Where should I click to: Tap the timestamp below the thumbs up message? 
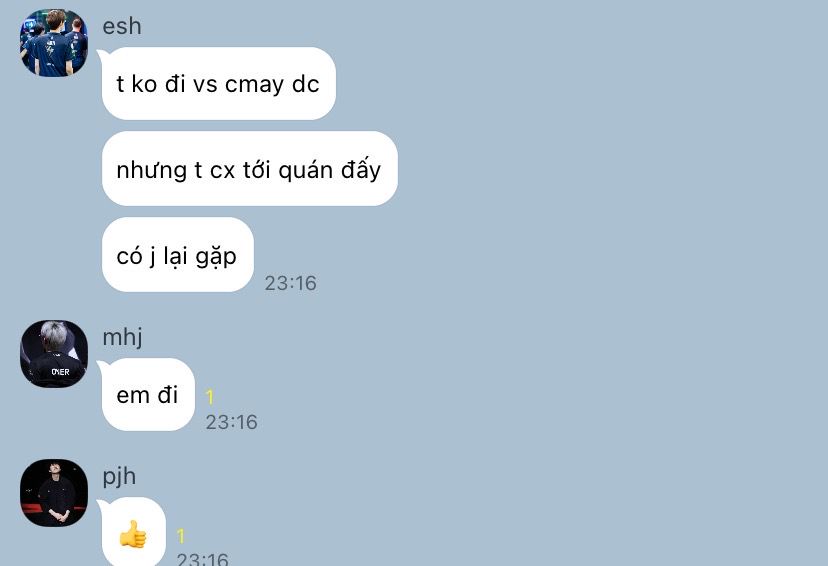(202, 559)
